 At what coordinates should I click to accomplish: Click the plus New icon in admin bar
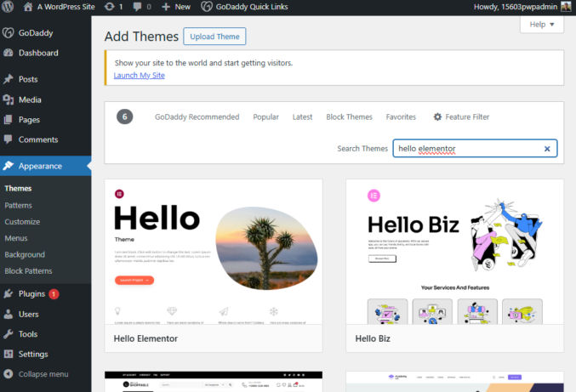[166, 7]
